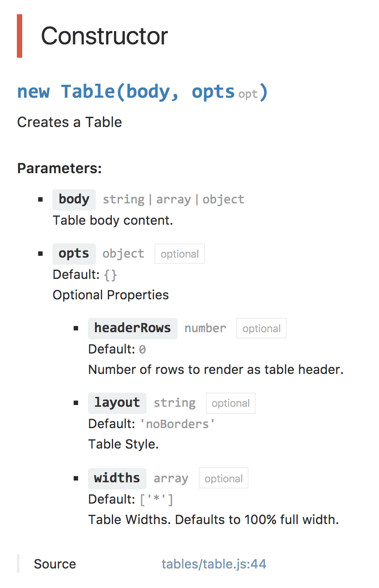Click the Constructor section heading
Viewport: 379px width, 588px height.
[104, 36]
